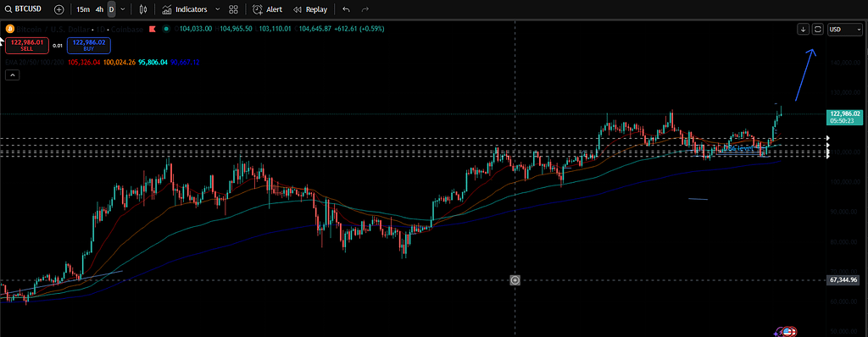Viewport: 868px width, 337px height.
Task: Click the undo arrow
Action: tap(346, 9)
